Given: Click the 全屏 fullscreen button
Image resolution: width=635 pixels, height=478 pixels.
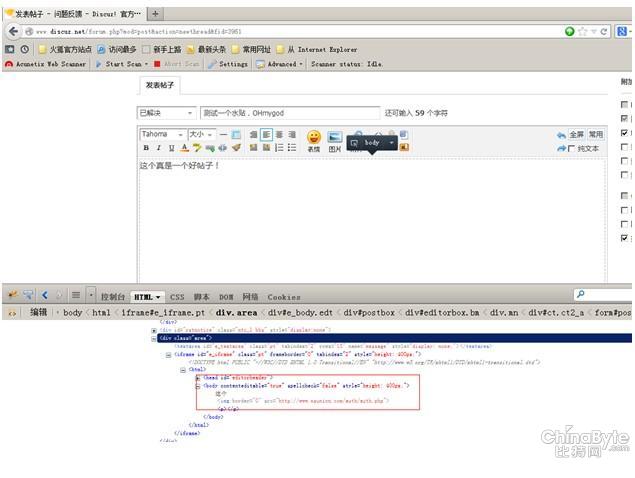Looking at the screenshot, I should click(x=576, y=134).
